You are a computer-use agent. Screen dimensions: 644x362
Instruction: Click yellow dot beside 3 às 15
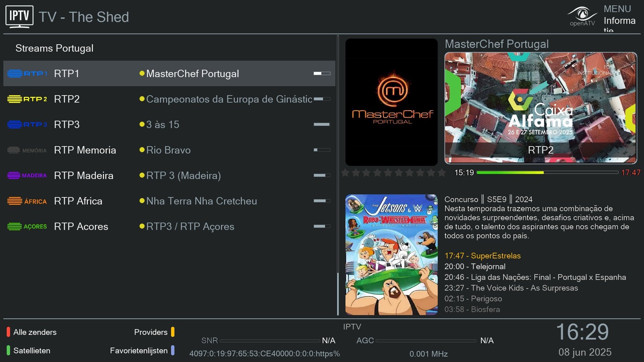pyautogui.click(x=142, y=124)
